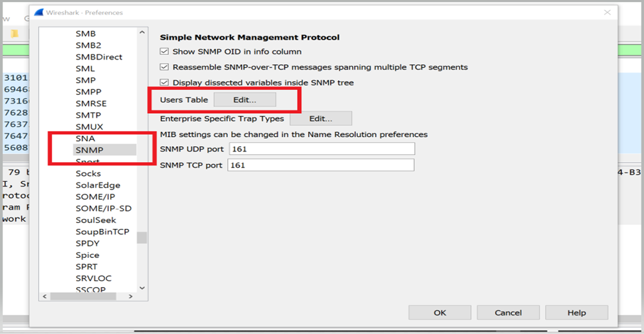Select SMB in protocol list
This screenshot has width=644, height=334.
[x=85, y=34]
